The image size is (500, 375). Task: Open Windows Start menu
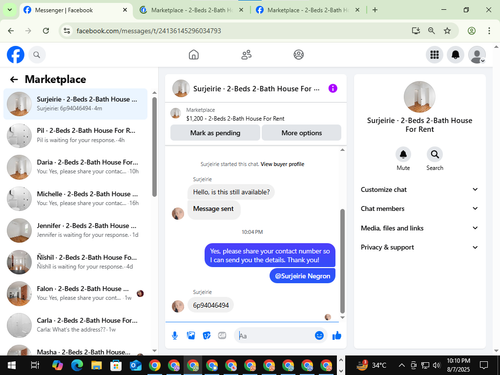point(12,365)
